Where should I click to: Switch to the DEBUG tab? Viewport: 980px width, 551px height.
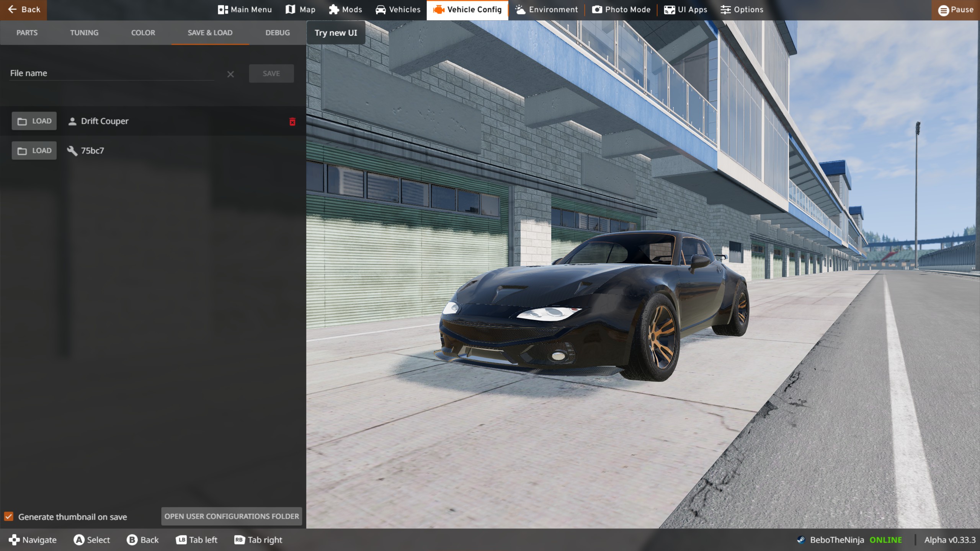[278, 33]
